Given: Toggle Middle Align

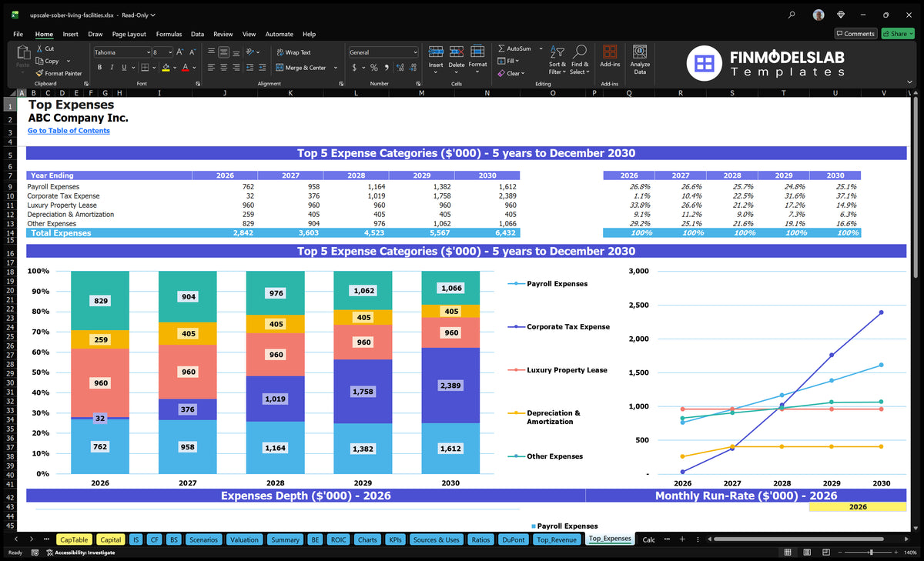Looking at the screenshot, I should point(223,52).
